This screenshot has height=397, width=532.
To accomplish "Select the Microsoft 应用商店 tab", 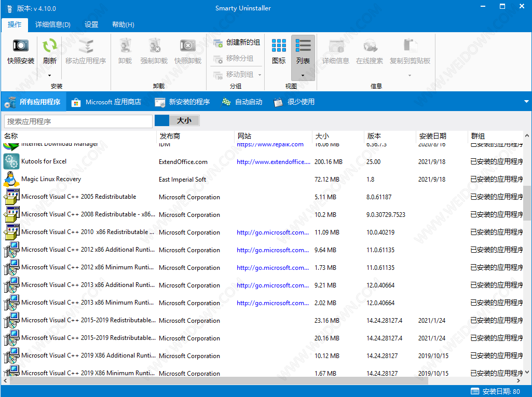I will click(106, 102).
